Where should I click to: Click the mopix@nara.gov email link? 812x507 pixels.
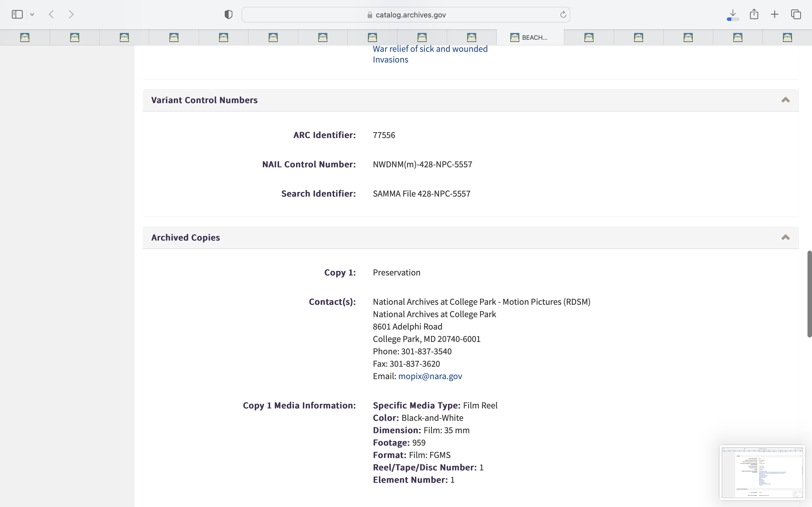[430, 376]
